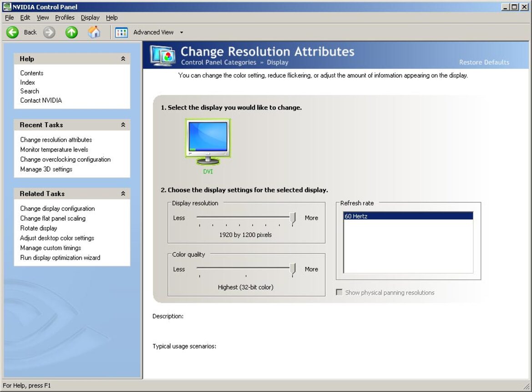Click the Advanced View grid icon
Image resolution: width=532 pixels, height=392 pixels.
pos(122,33)
